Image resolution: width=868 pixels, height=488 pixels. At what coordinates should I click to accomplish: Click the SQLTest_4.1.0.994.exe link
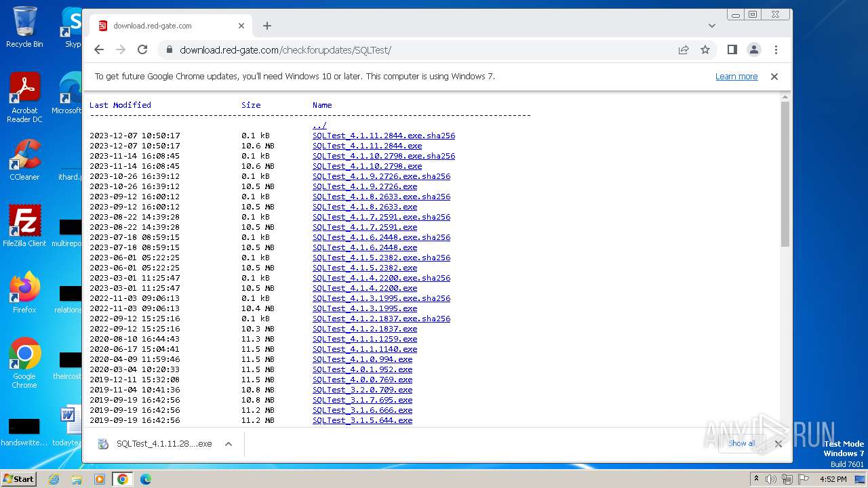362,359
